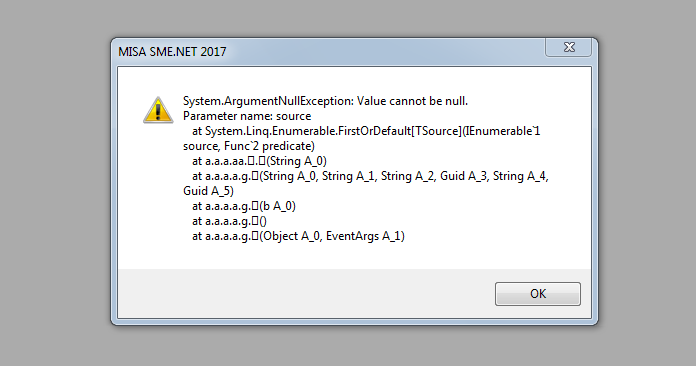Click the System.Linq.Enumerable.FirstOrDefault stack line
This screenshot has height=366, width=696.
pyautogui.click(x=366, y=131)
